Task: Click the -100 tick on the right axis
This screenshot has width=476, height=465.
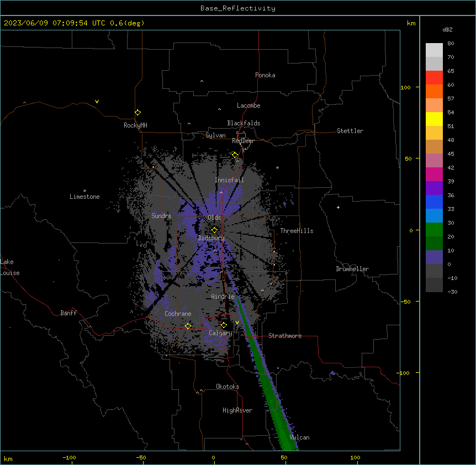Action: [404, 373]
